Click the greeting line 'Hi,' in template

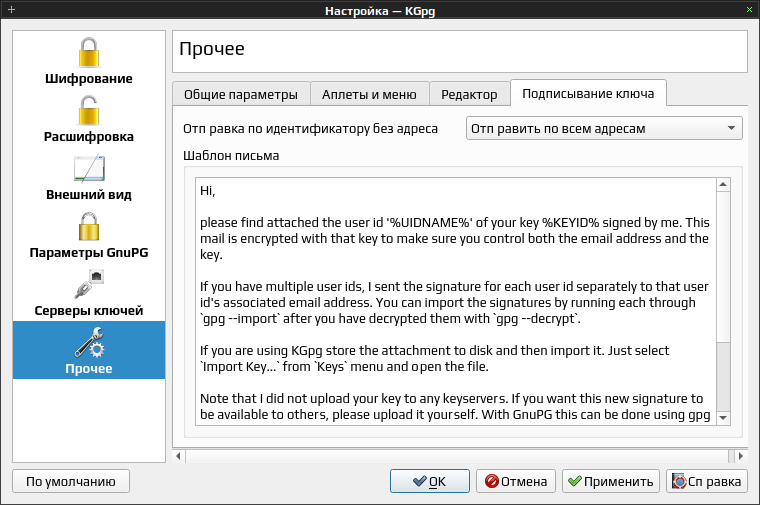tap(207, 191)
